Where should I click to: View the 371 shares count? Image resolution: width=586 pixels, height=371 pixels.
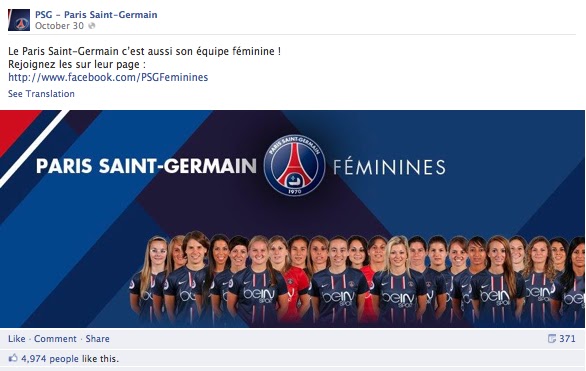(x=567, y=338)
